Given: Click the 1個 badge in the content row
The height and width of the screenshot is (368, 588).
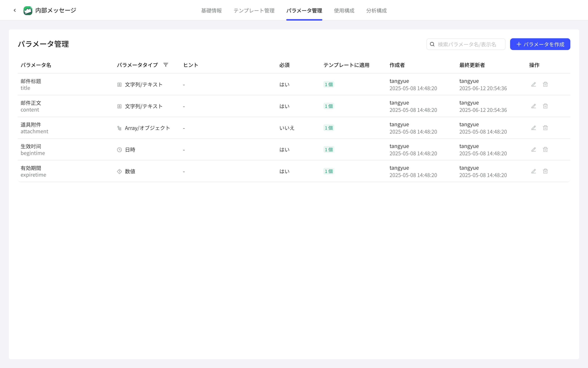Looking at the screenshot, I should point(329,106).
